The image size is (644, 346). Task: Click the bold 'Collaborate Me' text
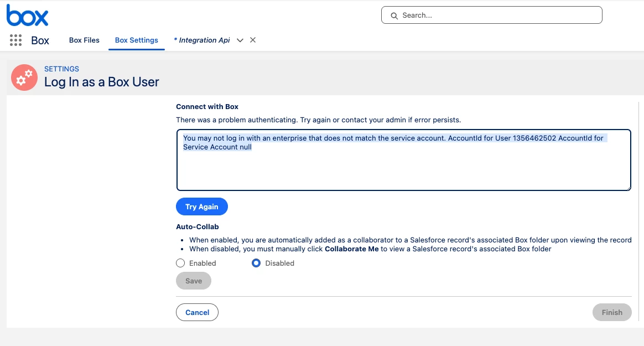(351, 249)
